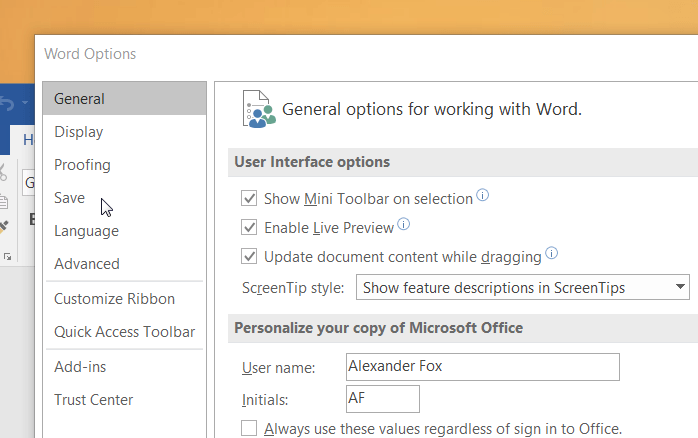Toggle Update document content while dragging
Screen dimensions: 698x438
250,257
